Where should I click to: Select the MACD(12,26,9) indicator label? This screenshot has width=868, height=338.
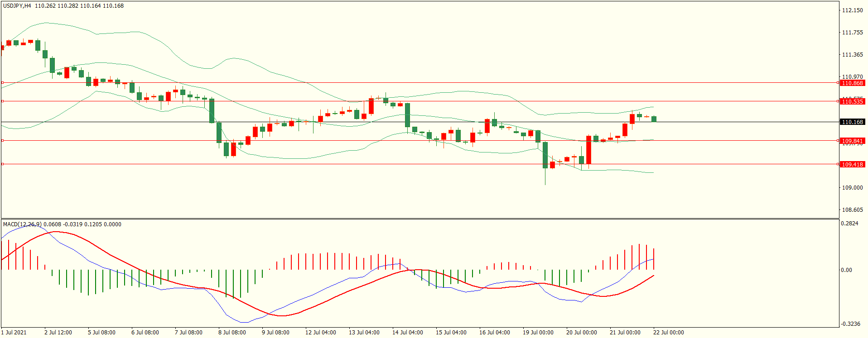[22, 224]
